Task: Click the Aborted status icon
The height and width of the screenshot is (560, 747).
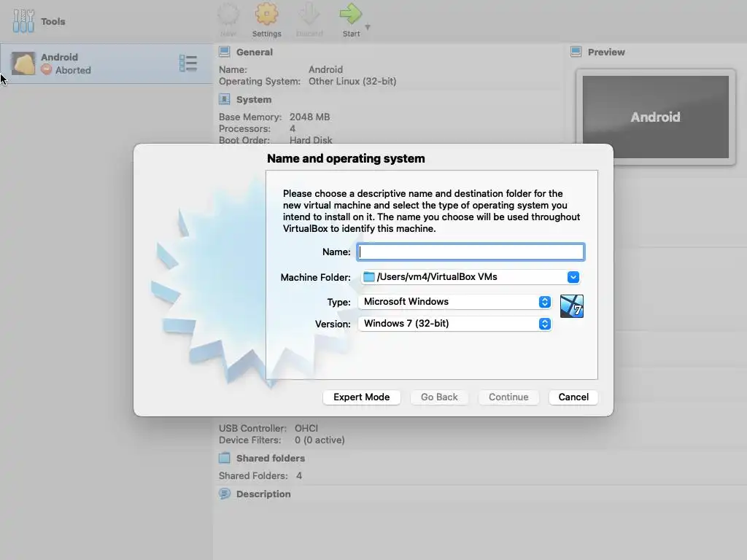Action: point(46,70)
